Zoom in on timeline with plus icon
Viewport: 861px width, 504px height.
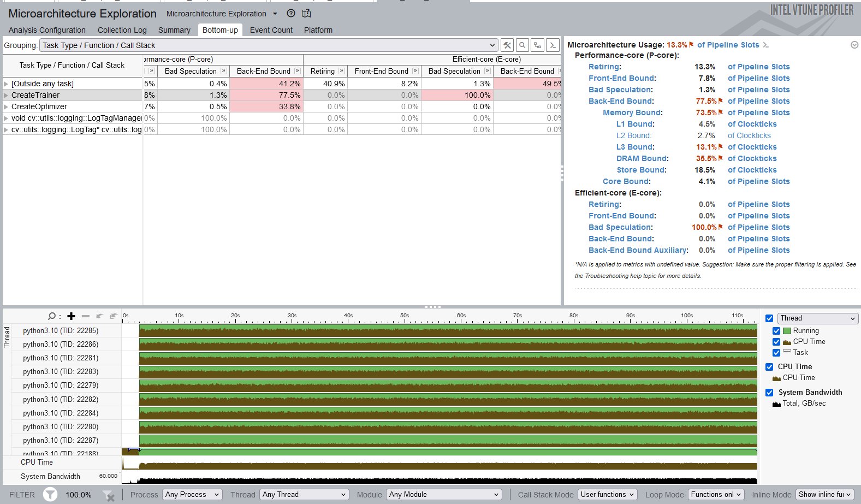pyautogui.click(x=71, y=316)
